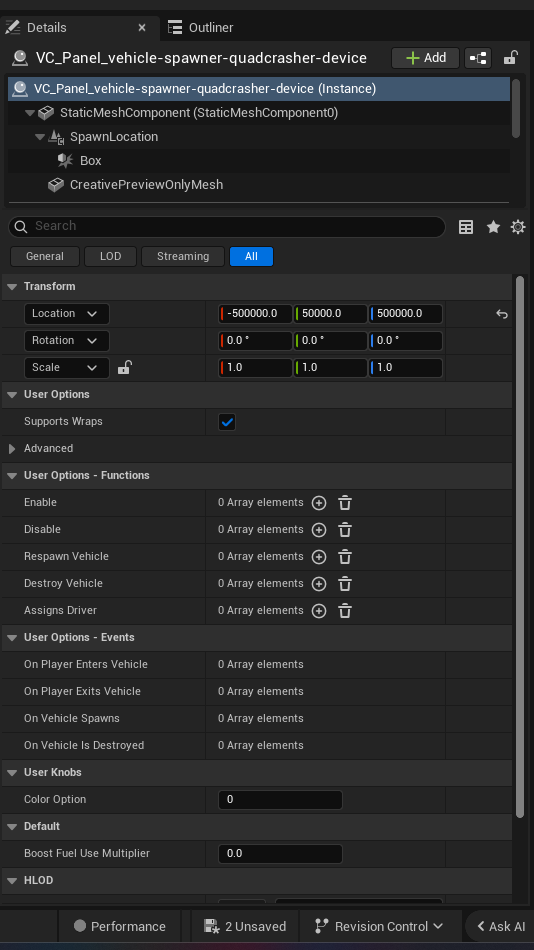Close the Details tab

[142, 28]
